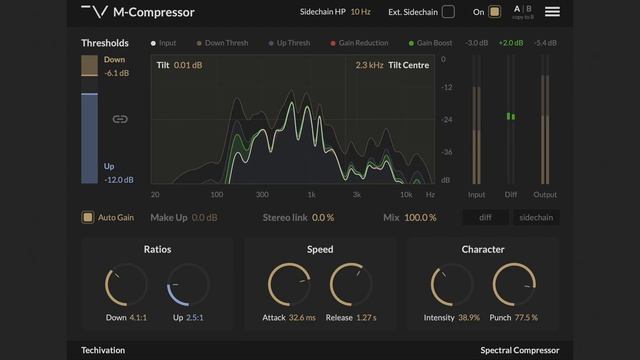Click the Output level meter
This screenshot has height=360, width=640.
pos(545,120)
